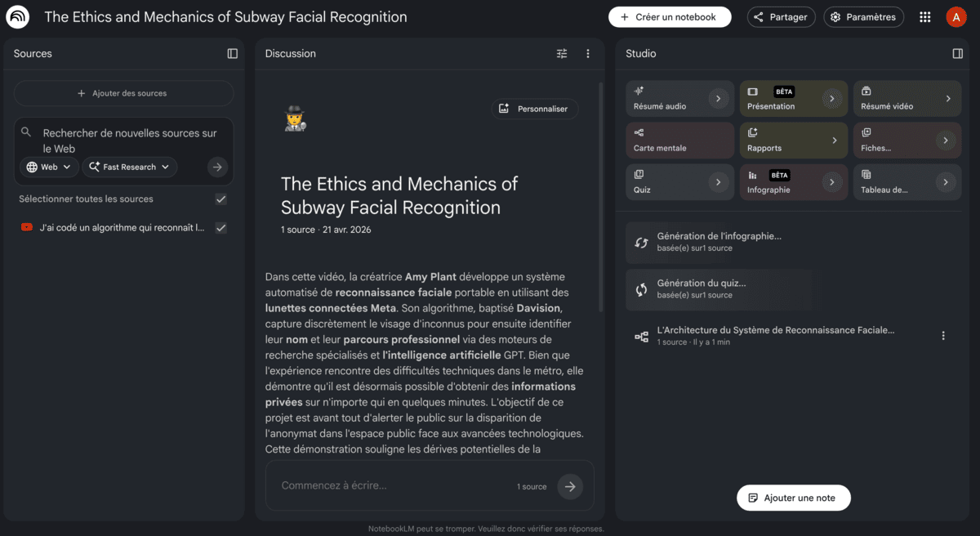The image size is (980, 536).
Task: Open options for L'Architecture mind map
Action: (943, 336)
